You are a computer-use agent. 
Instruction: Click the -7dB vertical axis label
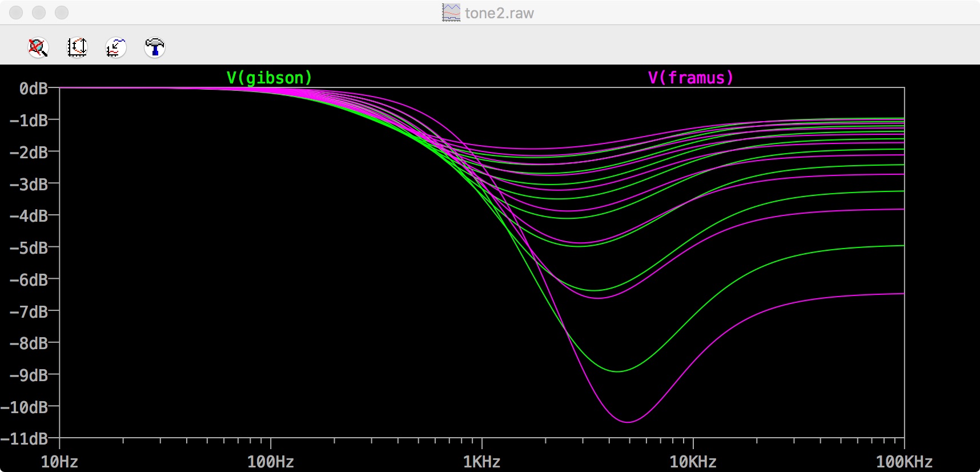(x=29, y=312)
